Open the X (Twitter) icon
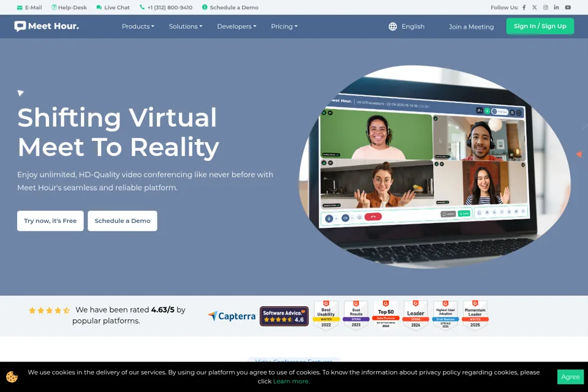Image resolution: width=588 pixels, height=392 pixels. click(x=534, y=7)
